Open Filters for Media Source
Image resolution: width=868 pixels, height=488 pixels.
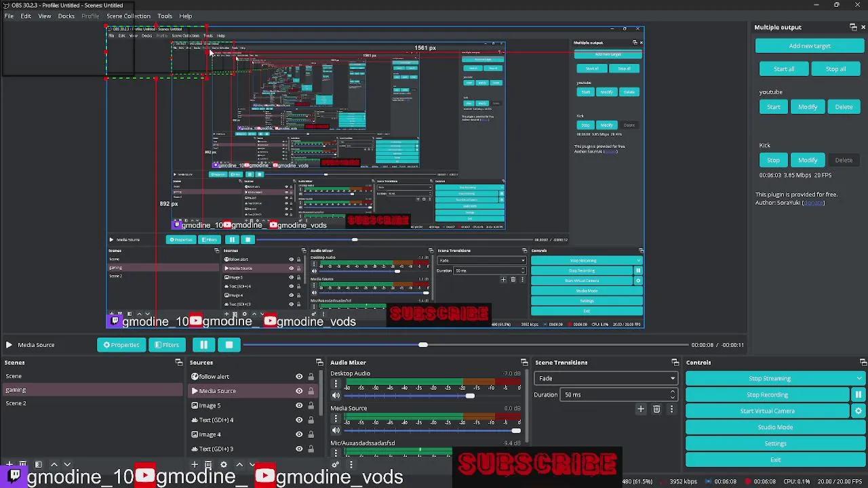point(167,345)
